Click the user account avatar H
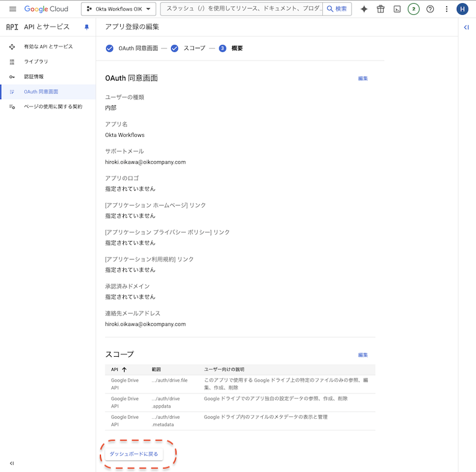 coord(462,9)
